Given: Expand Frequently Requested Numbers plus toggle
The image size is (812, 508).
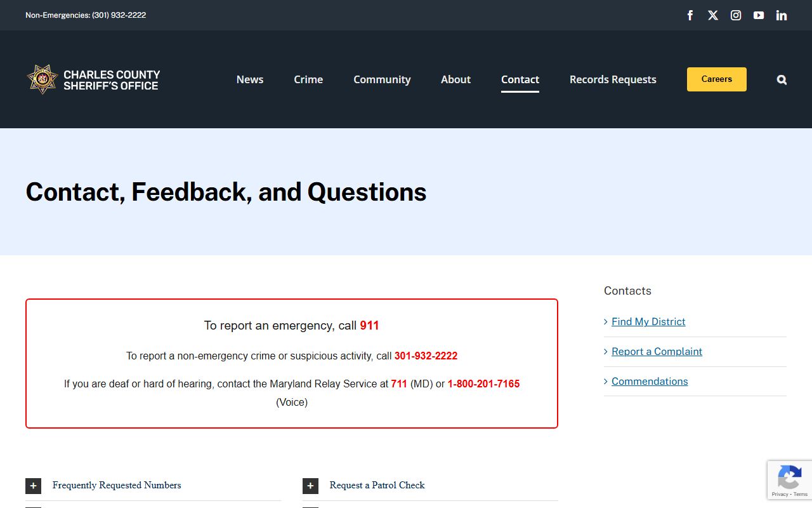Looking at the screenshot, I should [x=34, y=486].
